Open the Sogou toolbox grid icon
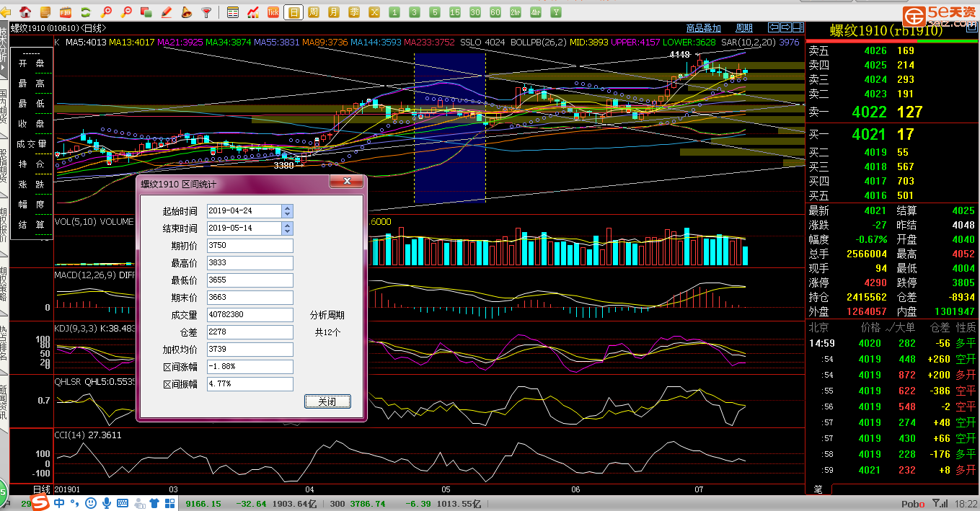This screenshot has height=511, width=980. [x=169, y=503]
